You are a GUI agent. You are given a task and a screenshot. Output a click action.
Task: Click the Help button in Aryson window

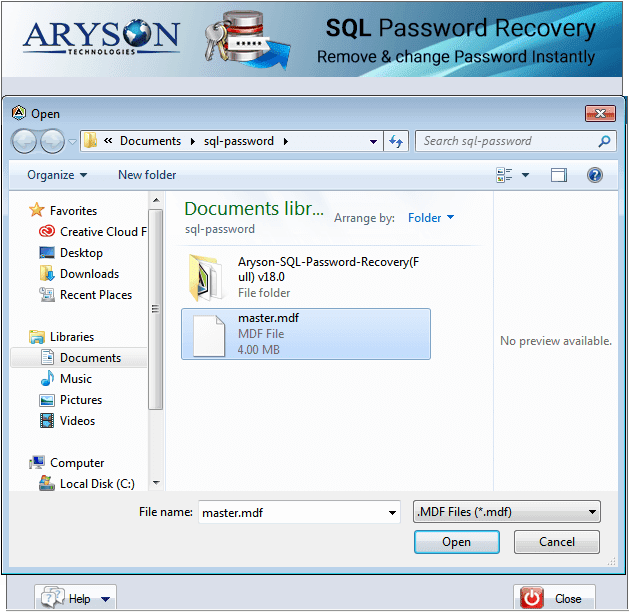75,598
